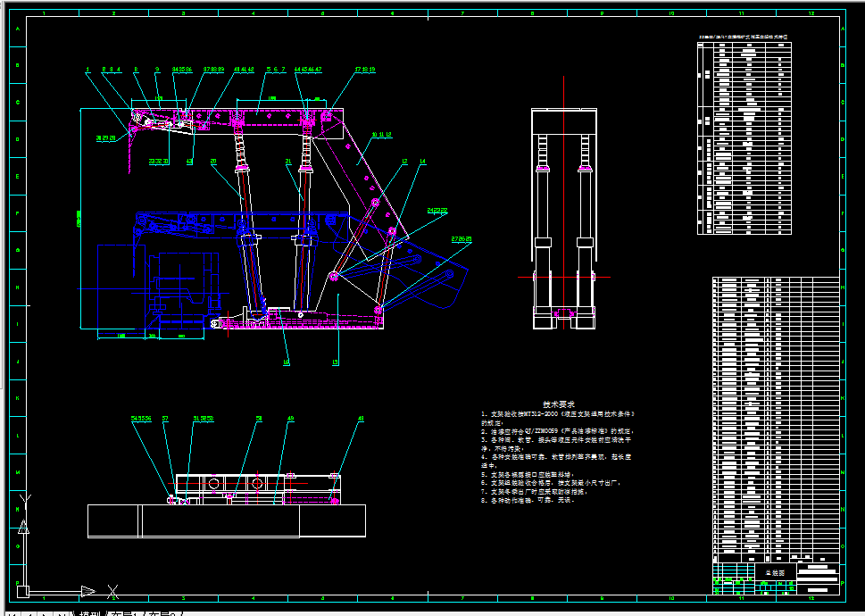
Task: Click the part callout "2 3 4"
Action: [111, 69]
